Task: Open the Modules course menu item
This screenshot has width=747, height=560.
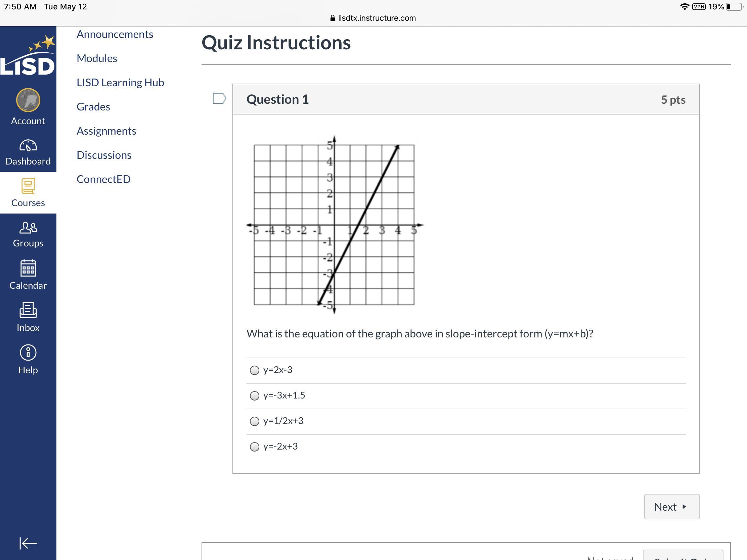Action: point(97,58)
